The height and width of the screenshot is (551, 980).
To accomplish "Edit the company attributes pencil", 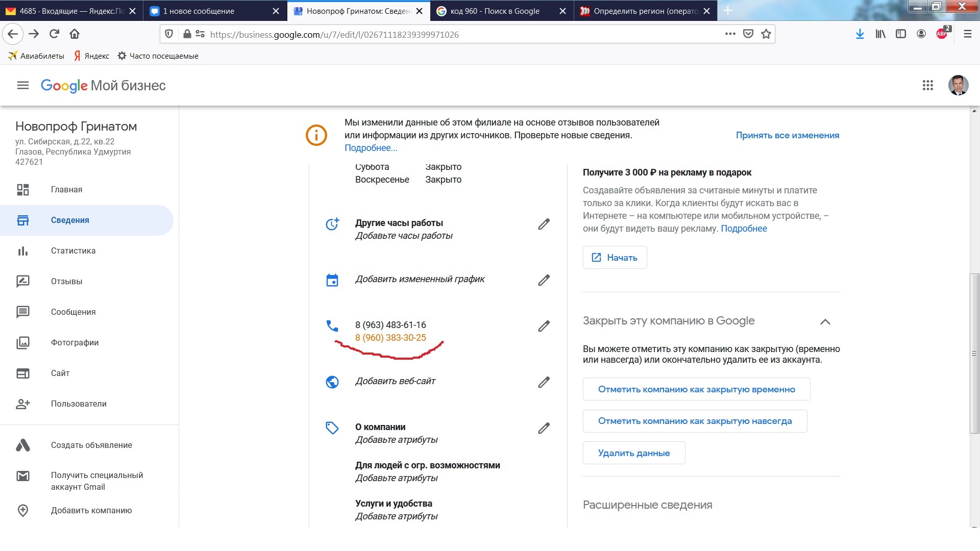I will [544, 428].
